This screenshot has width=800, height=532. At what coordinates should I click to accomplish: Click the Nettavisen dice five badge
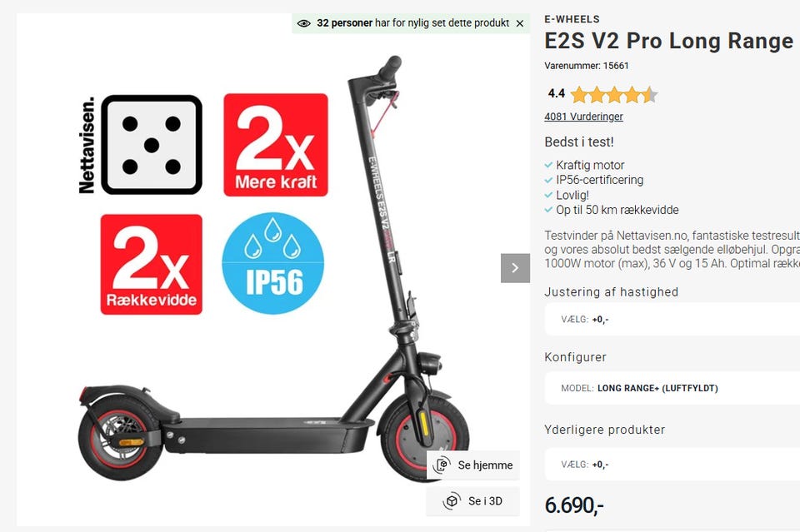(141, 145)
